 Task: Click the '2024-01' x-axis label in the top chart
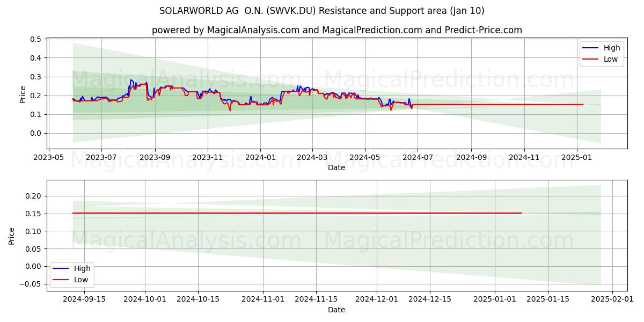coord(260,158)
